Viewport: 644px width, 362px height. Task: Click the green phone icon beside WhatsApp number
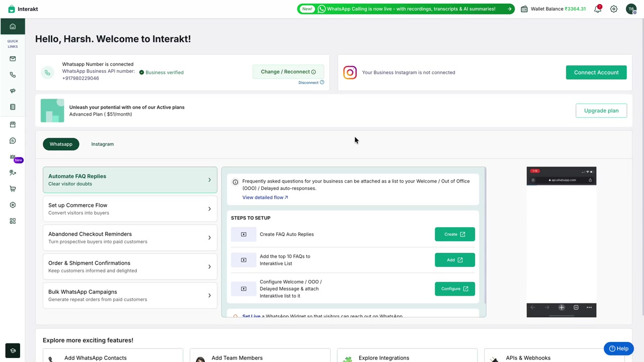[47, 72]
